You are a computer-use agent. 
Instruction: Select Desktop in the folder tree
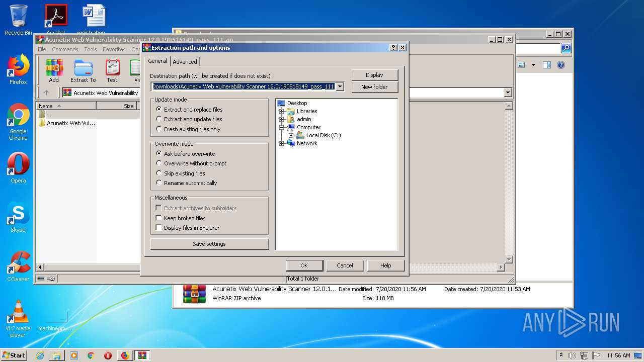tap(297, 103)
